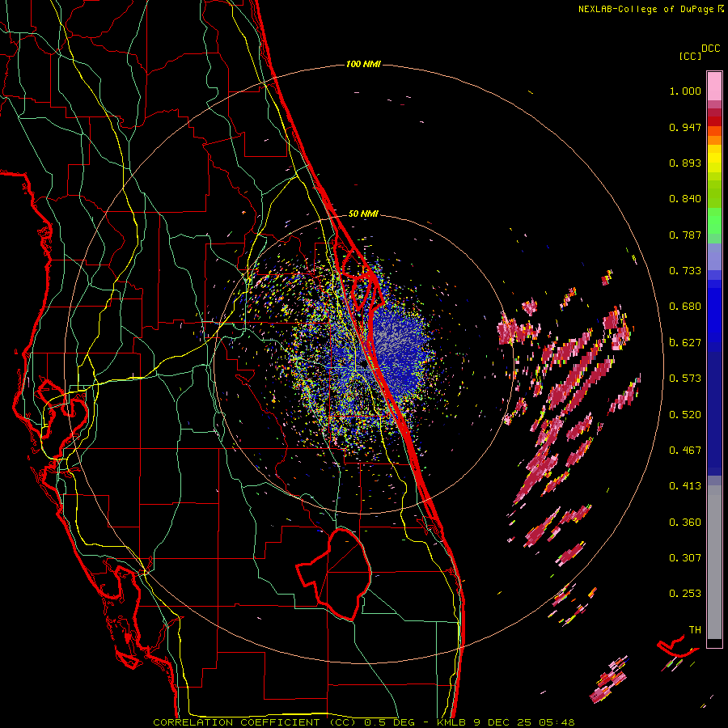Click the "0.253" scale value
The image size is (728, 728).
coord(685,594)
